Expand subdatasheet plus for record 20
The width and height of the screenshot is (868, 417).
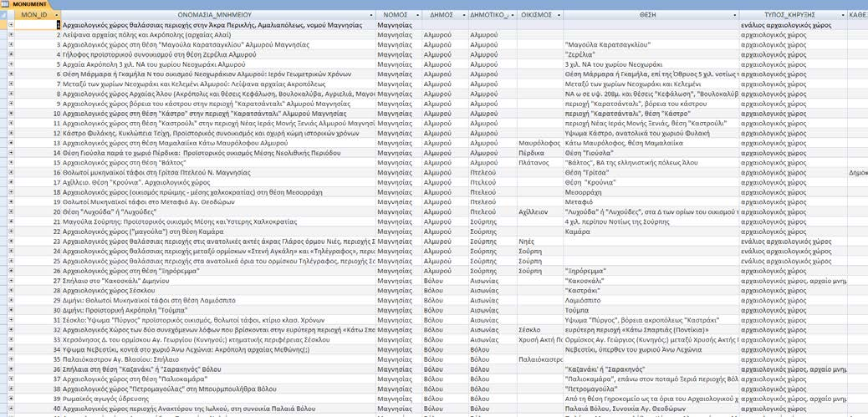point(11,211)
